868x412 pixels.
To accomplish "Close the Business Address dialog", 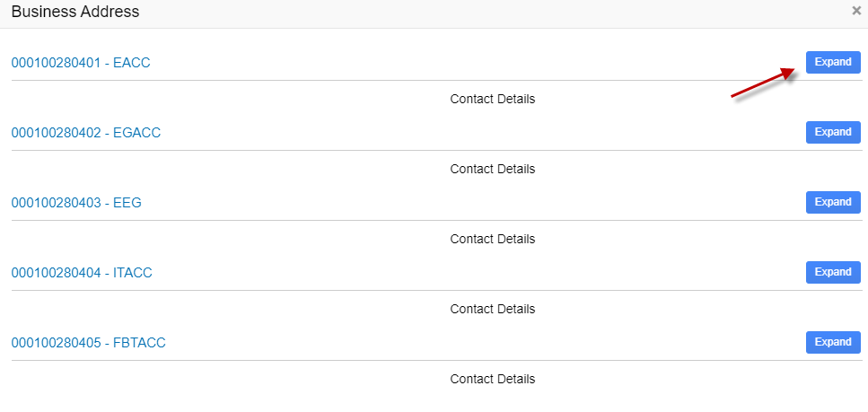I will (855, 12).
